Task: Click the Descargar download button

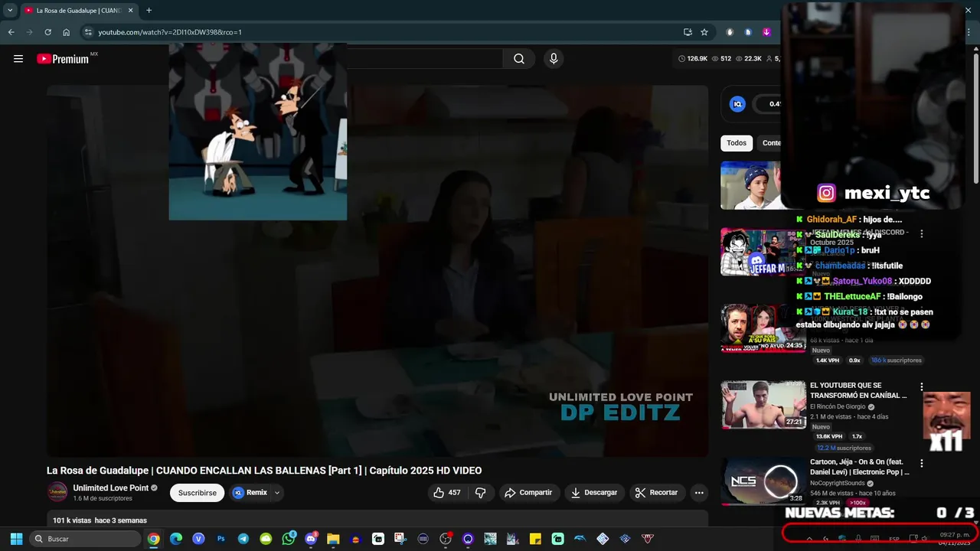Action: click(594, 493)
